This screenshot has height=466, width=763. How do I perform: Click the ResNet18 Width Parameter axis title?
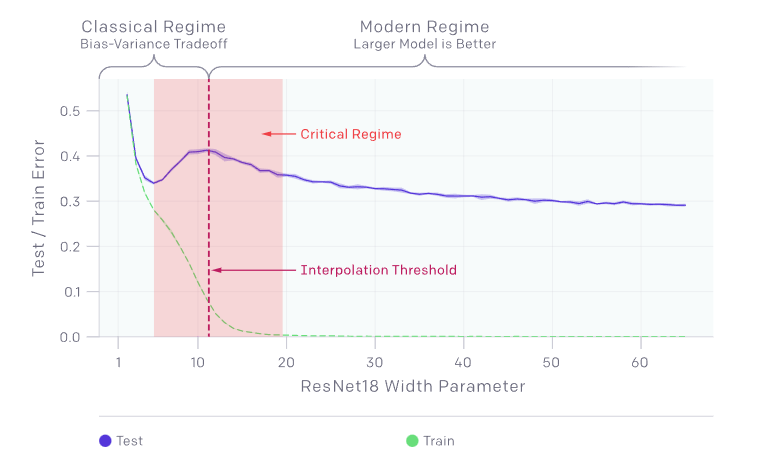pos(413,386)
